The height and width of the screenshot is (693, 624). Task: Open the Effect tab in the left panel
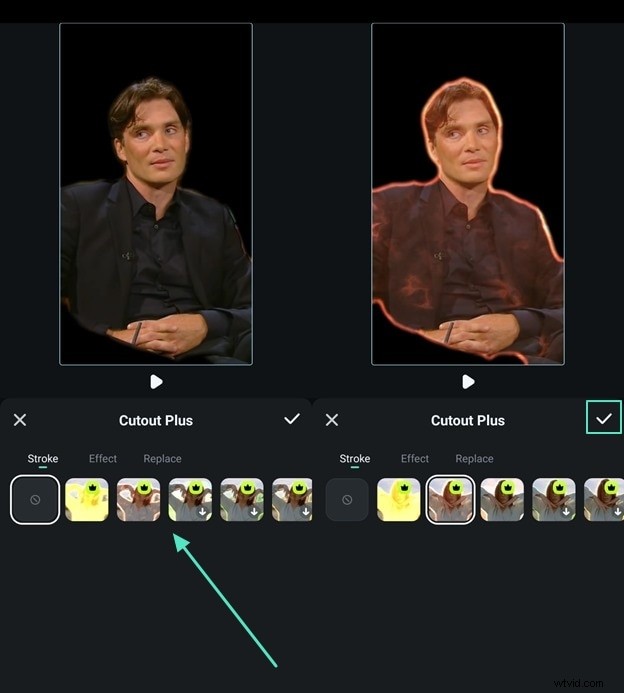point(103,459)
